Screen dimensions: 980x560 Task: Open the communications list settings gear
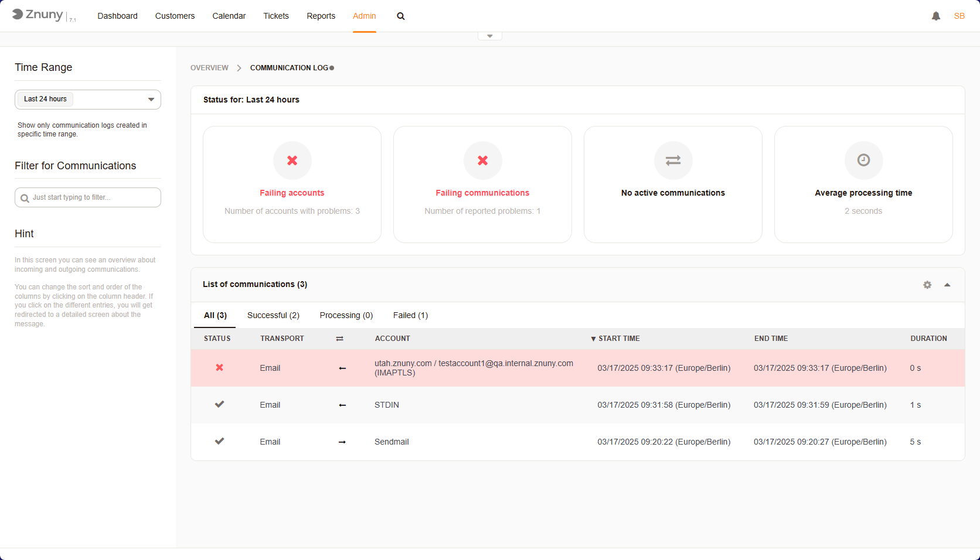[x=927, y=285]
